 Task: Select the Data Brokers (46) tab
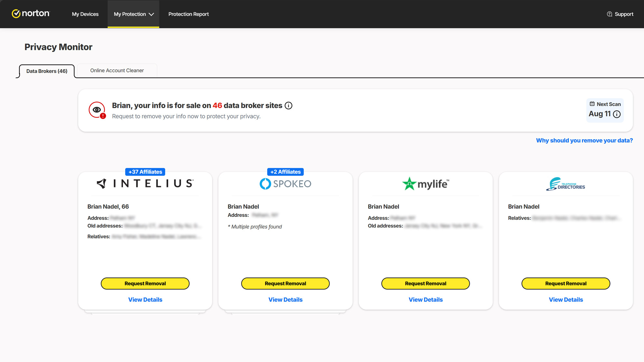pos(47,71)
